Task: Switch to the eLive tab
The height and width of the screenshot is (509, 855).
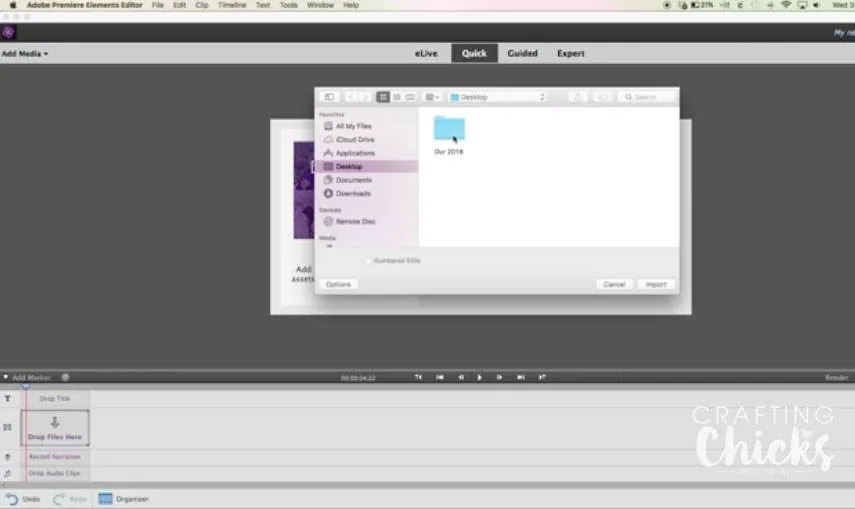Action: [426, 53]
